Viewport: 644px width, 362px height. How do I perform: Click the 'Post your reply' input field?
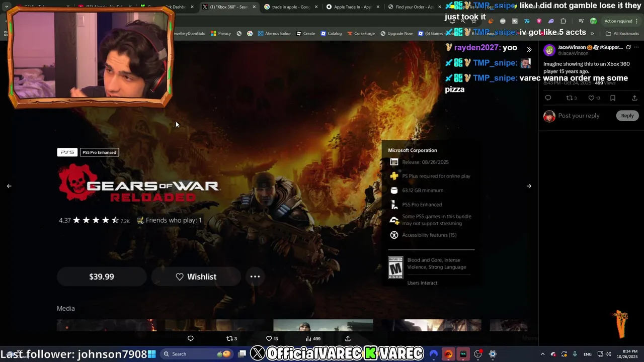pos(579,116)
